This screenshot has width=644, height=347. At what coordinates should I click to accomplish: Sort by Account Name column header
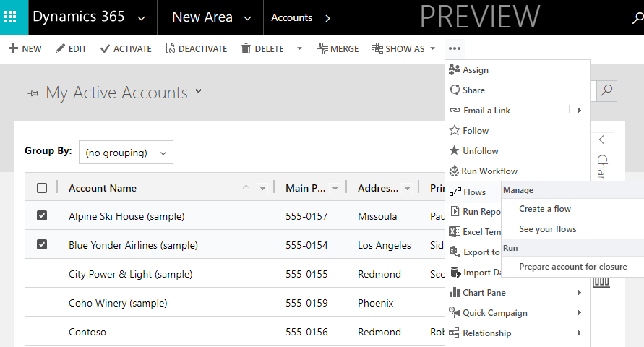(103, 188)
